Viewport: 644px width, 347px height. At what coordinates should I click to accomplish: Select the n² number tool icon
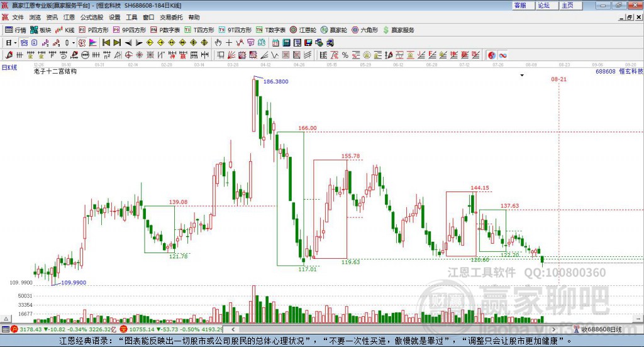click(x=107, y=55)
